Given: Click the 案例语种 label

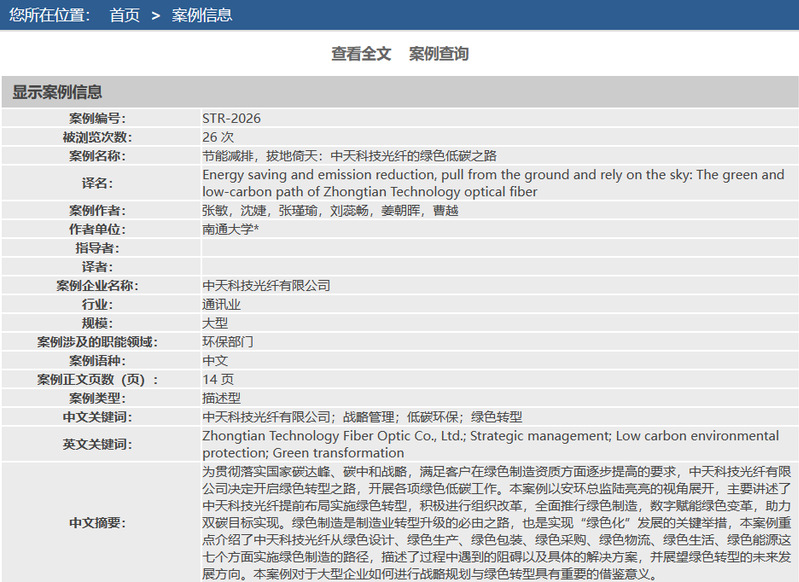Looking at the screenshot, I should point(97,360).
